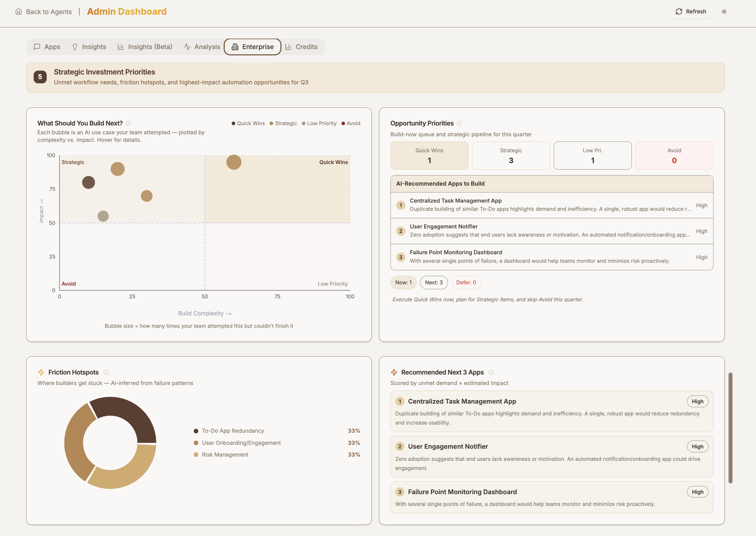Click the dark brown bubble in the Strategic quadrant
This screenshot has width=756, height=536.
click(x=89, y=182)
